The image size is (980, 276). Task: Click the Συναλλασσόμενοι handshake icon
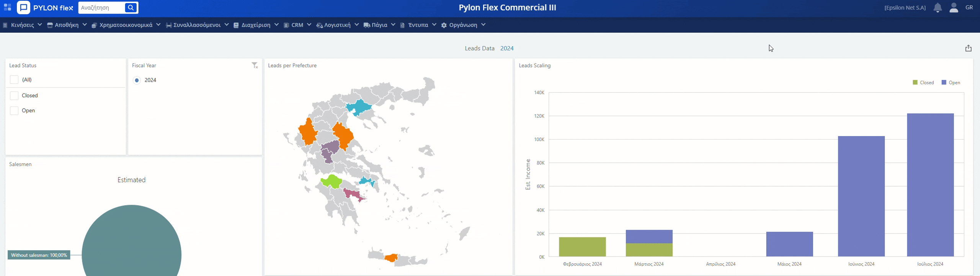tap(168, 25)
